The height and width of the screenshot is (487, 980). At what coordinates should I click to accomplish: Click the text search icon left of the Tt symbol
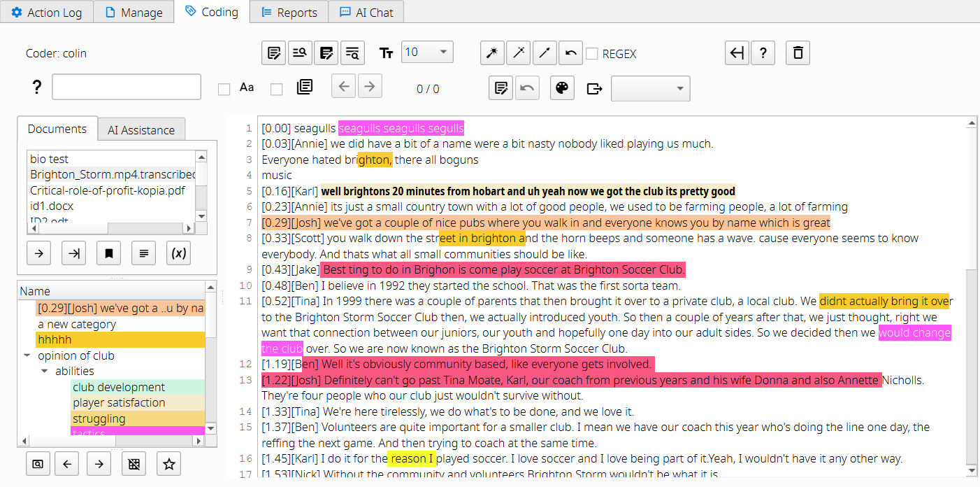(353, 52)
